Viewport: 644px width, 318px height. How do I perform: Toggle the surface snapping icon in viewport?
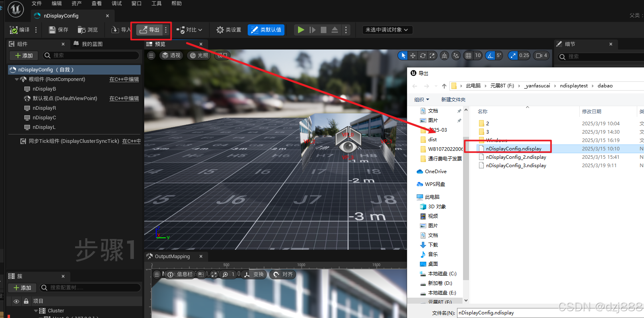(x=456, y=55)
